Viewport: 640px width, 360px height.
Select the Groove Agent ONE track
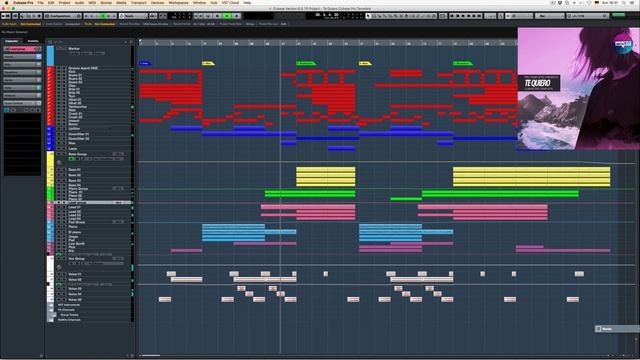pos(83,68)
